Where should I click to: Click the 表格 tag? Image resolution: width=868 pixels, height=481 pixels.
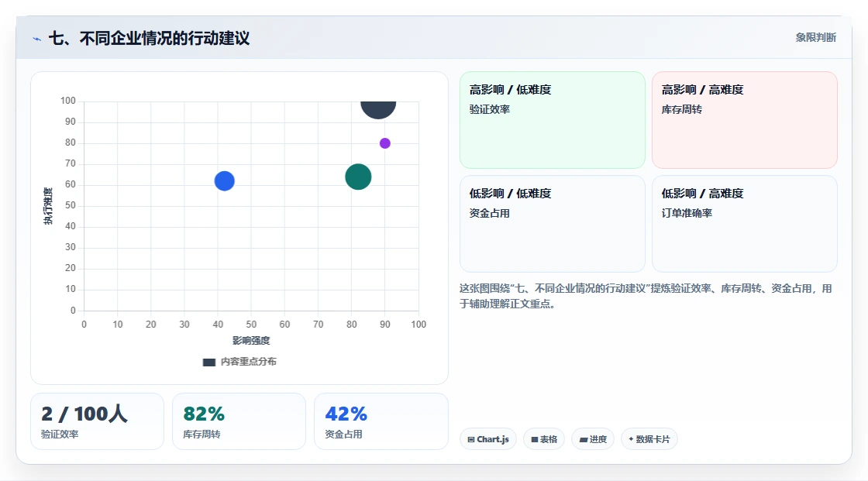tap(543, 439)
